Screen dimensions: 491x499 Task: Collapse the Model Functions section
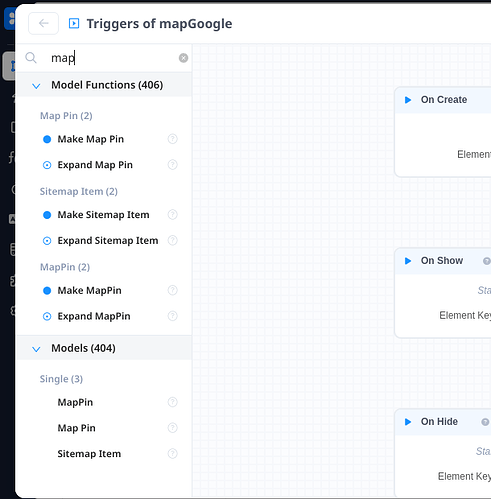tap(36, 86)
